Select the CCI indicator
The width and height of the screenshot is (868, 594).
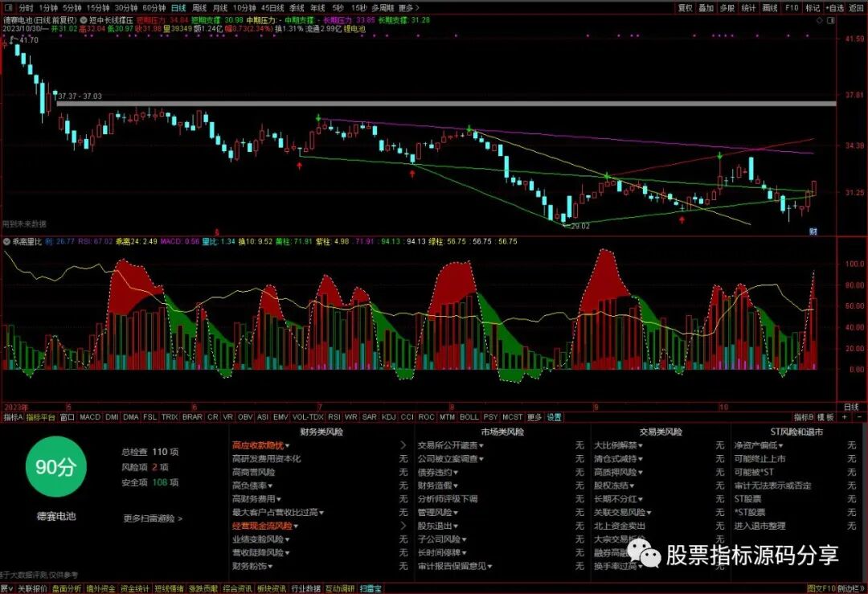[407, 417]
